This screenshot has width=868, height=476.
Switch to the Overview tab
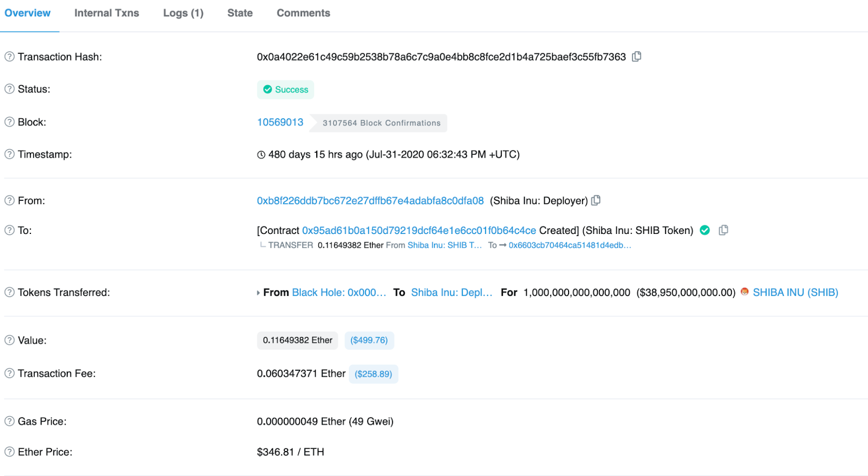(28, 13)
